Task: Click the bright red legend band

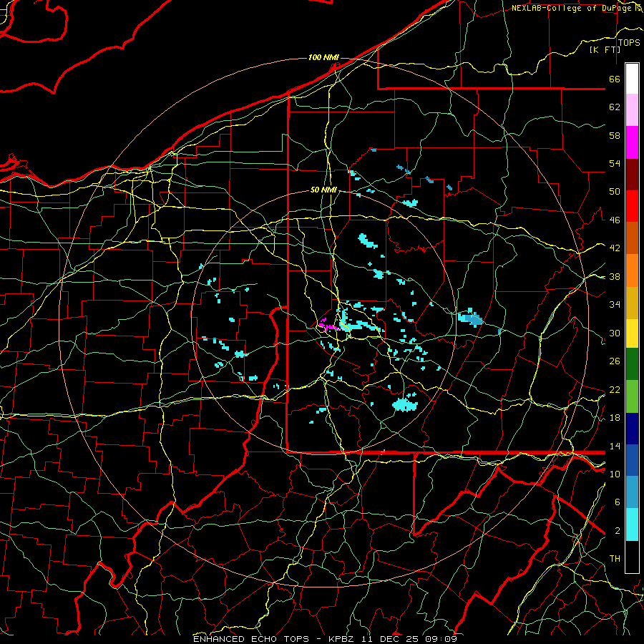Action: (632, 206)
